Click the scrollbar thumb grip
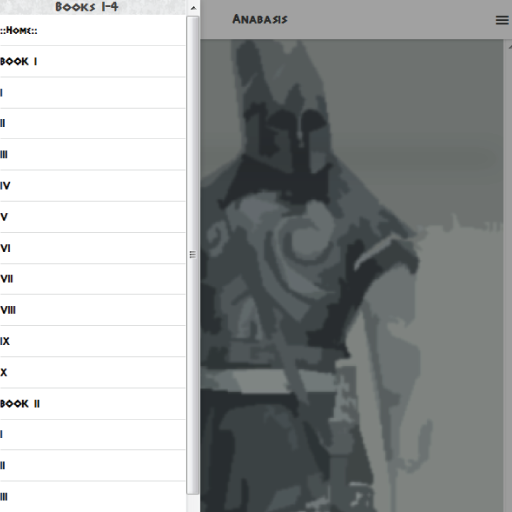Screen dimensions: 512x512 [x=192, y=254]
